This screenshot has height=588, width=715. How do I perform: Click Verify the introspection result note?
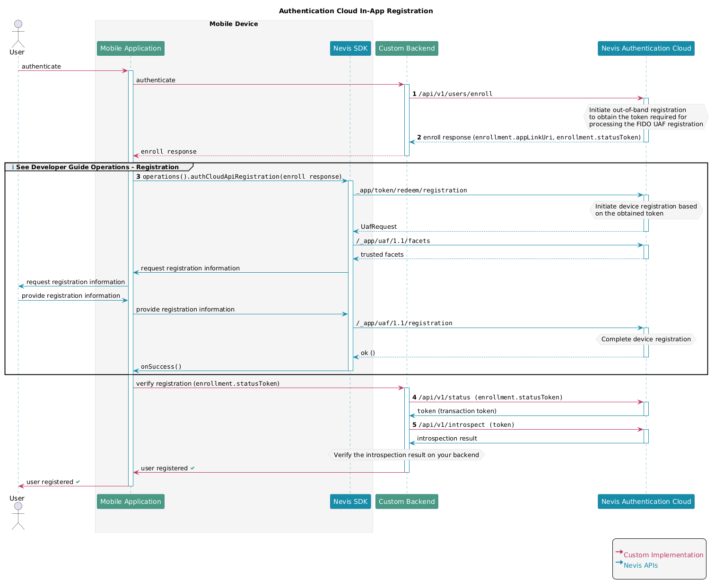(407, 455)
